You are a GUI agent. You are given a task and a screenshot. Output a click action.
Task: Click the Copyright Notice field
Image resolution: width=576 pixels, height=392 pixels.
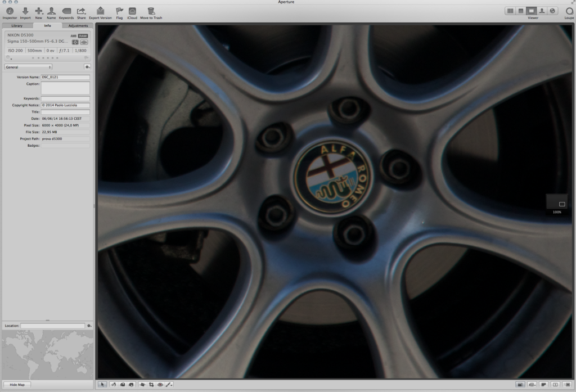pos(65,105)
